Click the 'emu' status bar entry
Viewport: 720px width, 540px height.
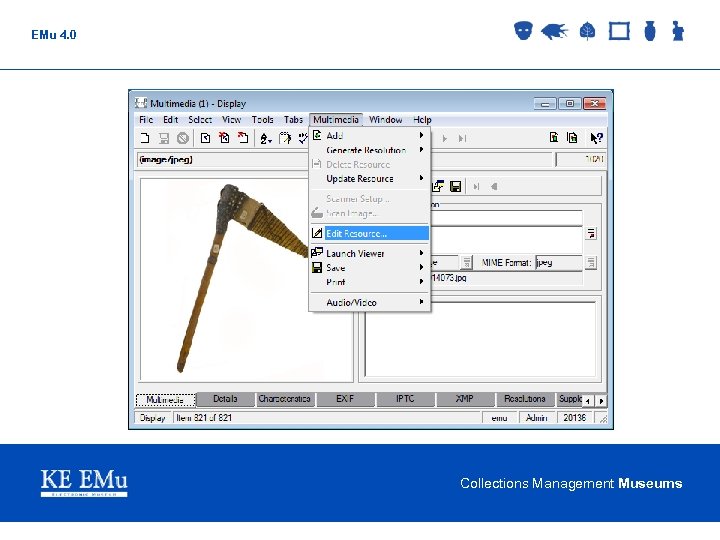499,418
